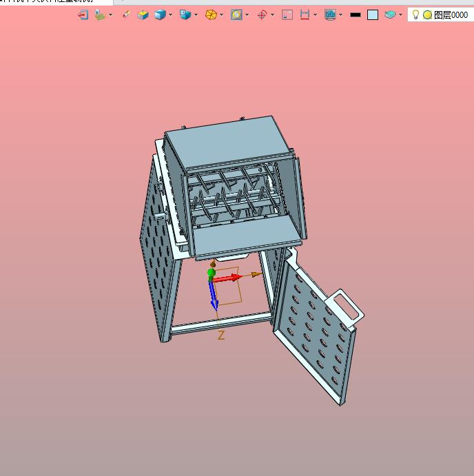
Task: Pick the black line color swatch
Action: point(355,14)
